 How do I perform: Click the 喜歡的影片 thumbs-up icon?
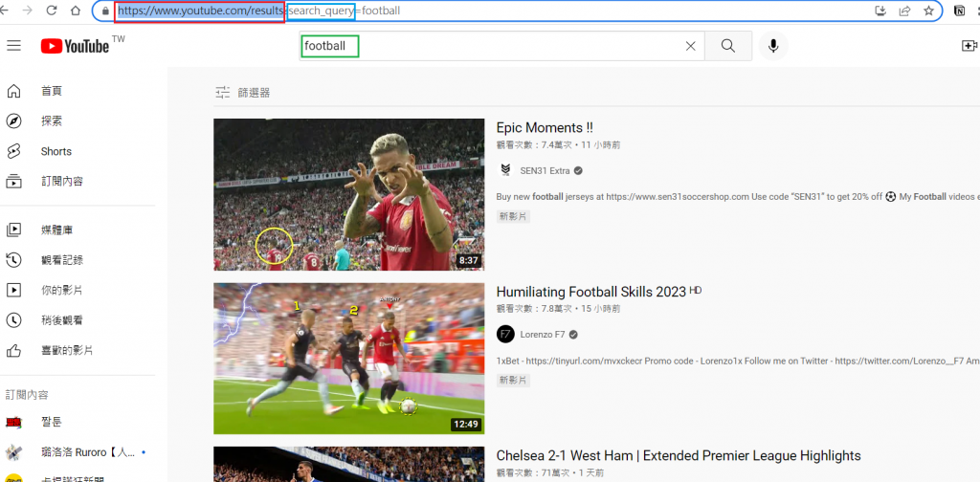point(13,350)
